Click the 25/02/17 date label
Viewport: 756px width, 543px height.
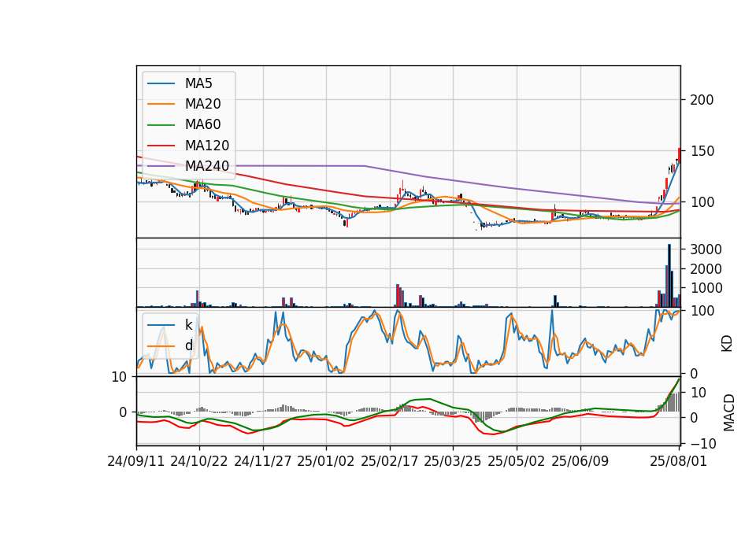[390, 461]
